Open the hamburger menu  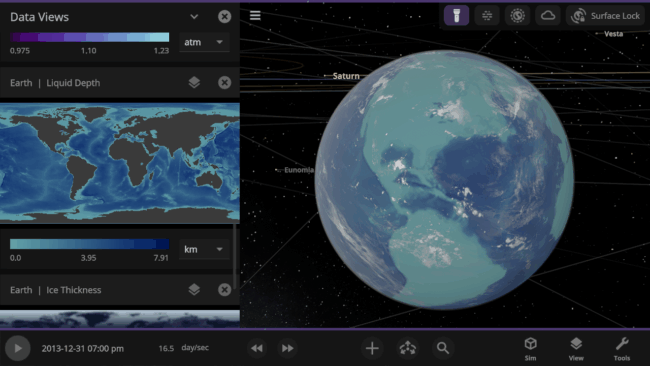pos(255,15)
